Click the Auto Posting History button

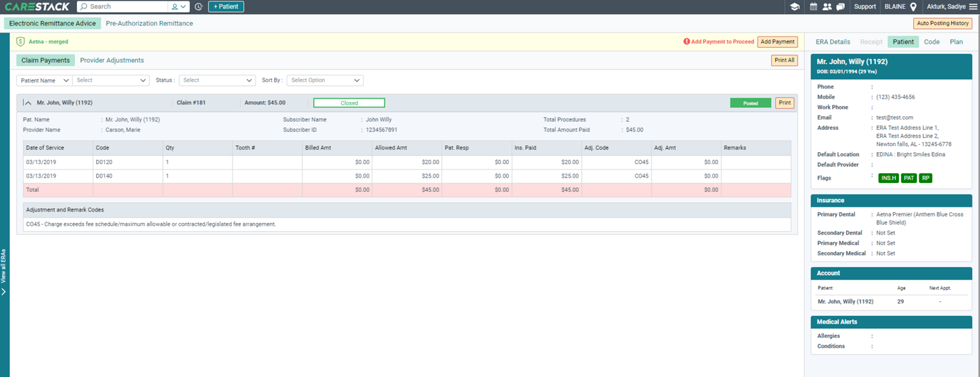point(943,23)
